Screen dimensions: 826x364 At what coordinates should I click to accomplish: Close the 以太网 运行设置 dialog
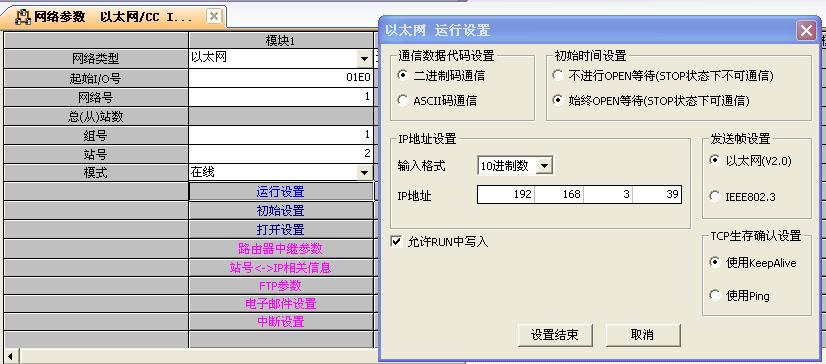[807, 31]
